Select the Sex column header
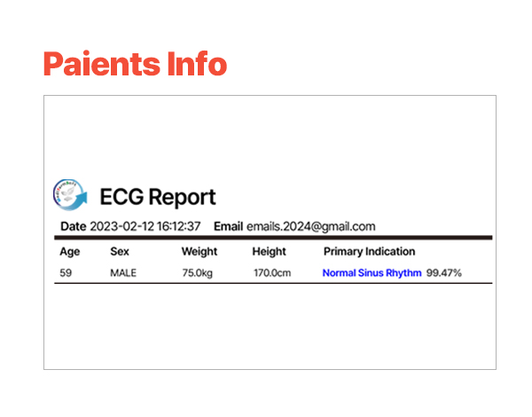 pyautogui.click(x=120, y=251)
